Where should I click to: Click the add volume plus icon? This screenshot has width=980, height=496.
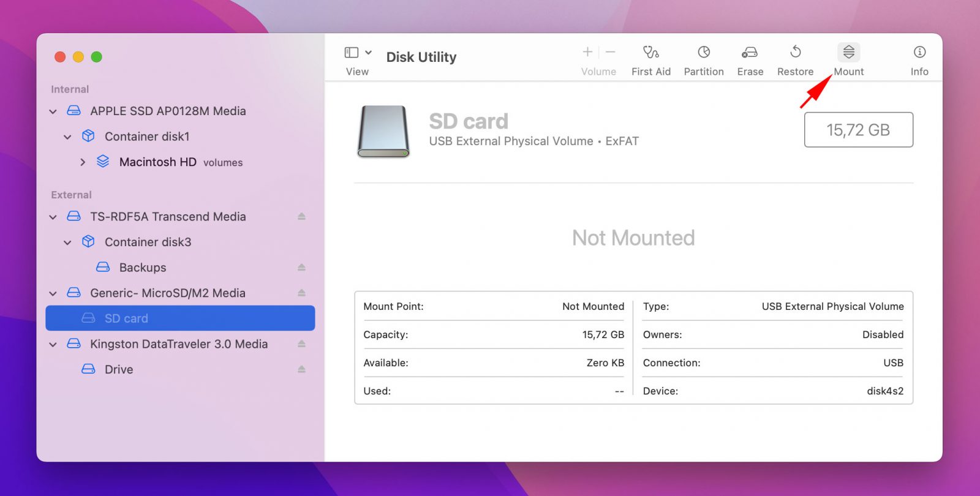pos(587,52)
